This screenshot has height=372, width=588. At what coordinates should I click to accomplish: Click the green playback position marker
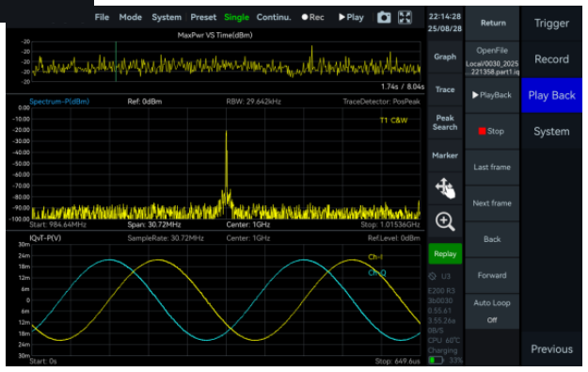[x=116, y=61]
